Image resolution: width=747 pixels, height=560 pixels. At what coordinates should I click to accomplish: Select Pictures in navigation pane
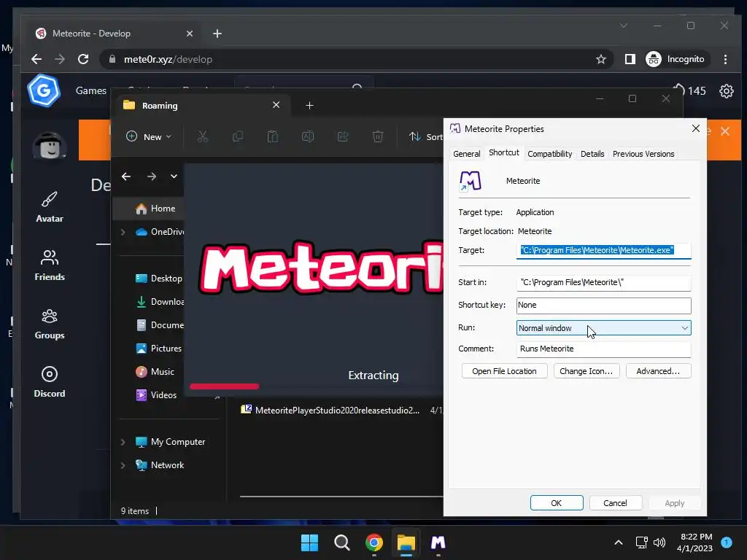pyautogui.click(x=158, y=348)
